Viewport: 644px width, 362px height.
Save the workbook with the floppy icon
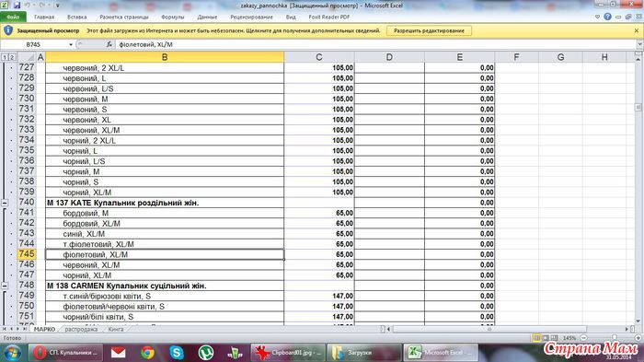tap(17, 6)
